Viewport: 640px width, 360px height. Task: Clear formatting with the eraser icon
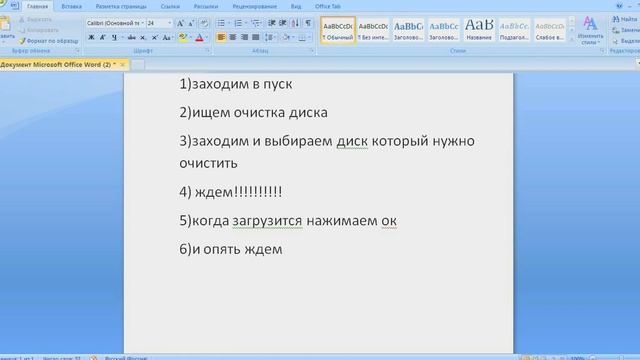(204, 23)
